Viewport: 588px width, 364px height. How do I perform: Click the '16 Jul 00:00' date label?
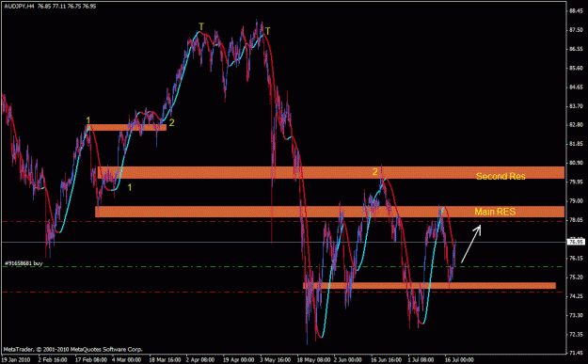tap(459, 360)
